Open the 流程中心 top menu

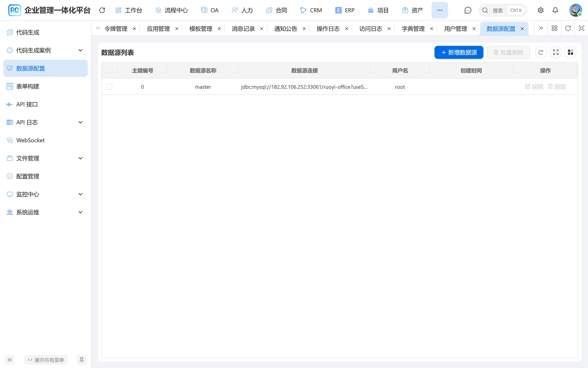click(171, 10)
